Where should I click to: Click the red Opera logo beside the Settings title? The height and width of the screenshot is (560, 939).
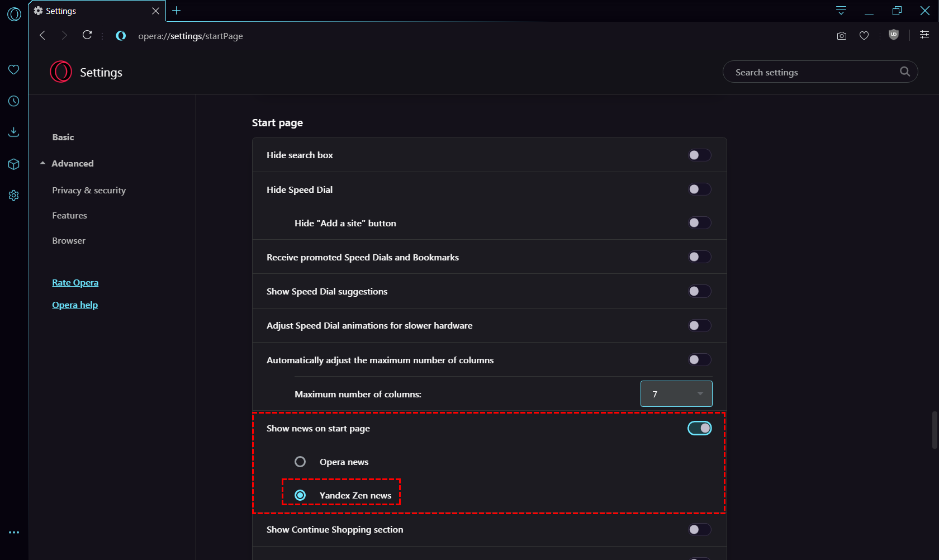[61, 72]
